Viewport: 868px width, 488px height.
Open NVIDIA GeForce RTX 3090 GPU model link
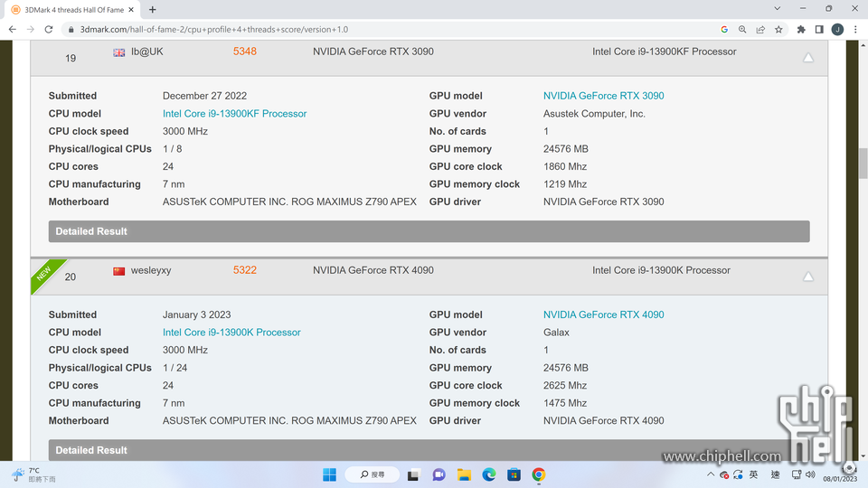pyautogui.click(x=603, y=96)
